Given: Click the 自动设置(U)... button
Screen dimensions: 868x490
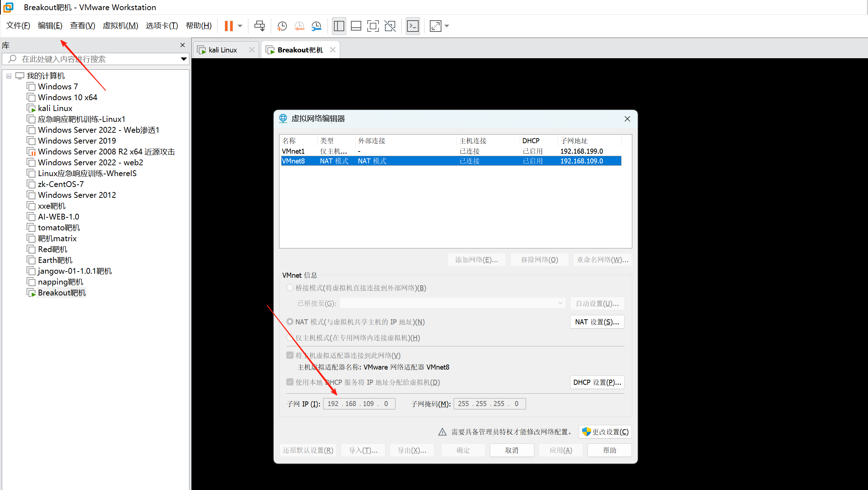Looking at the screenshot, I should [597, 303].
